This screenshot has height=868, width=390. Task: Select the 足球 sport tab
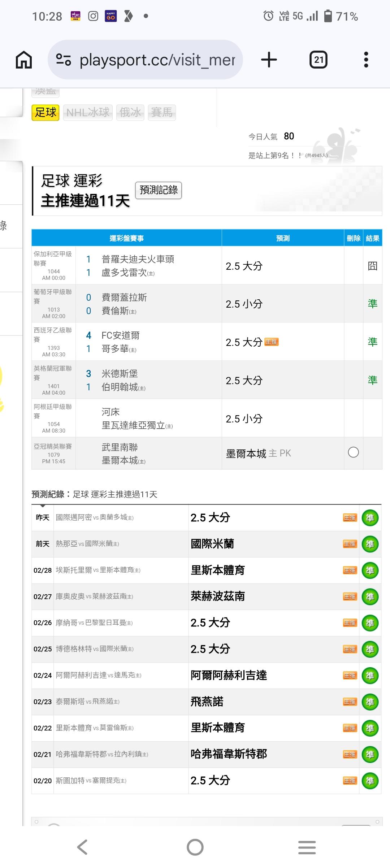pos(45,112)
